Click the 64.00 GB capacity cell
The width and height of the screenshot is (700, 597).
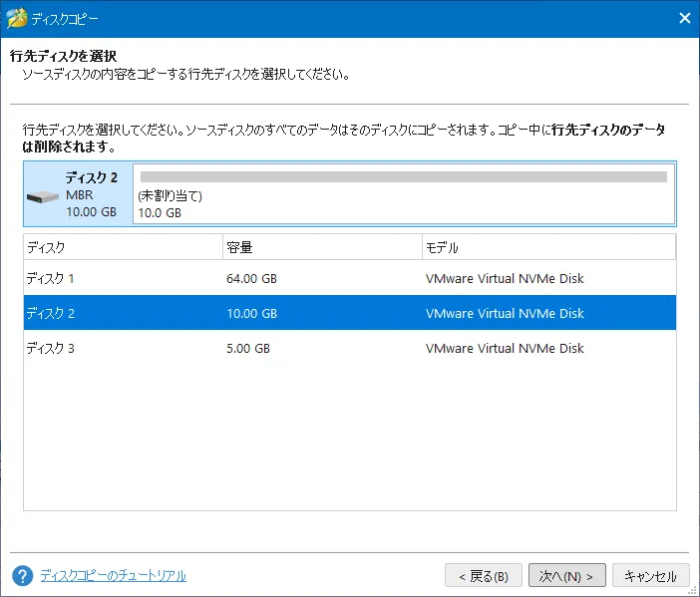251,279
